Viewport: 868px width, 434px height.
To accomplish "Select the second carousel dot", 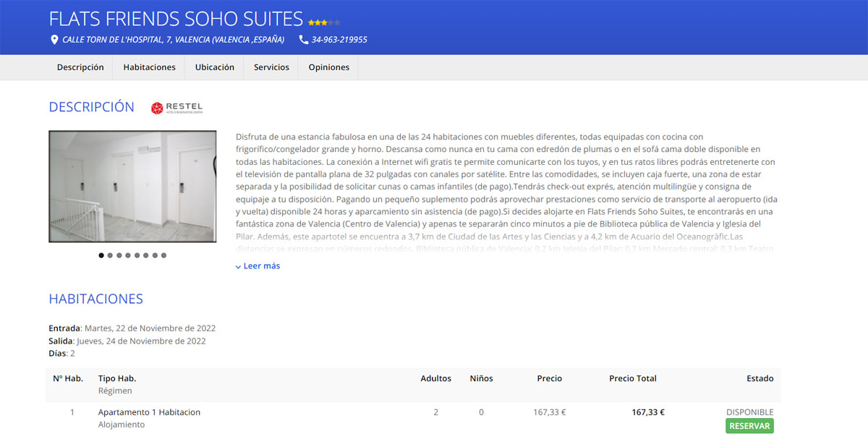I will pyautogui.click(x=110, y=255).
